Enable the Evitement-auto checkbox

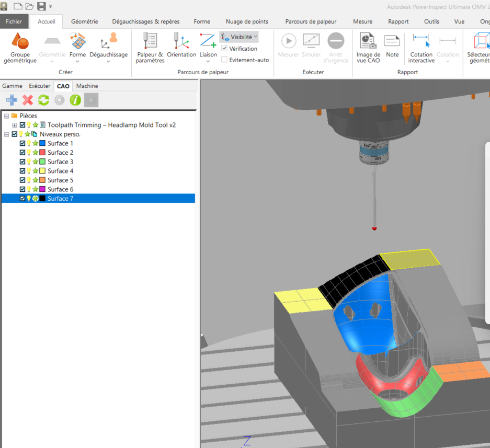pos(224,60)
